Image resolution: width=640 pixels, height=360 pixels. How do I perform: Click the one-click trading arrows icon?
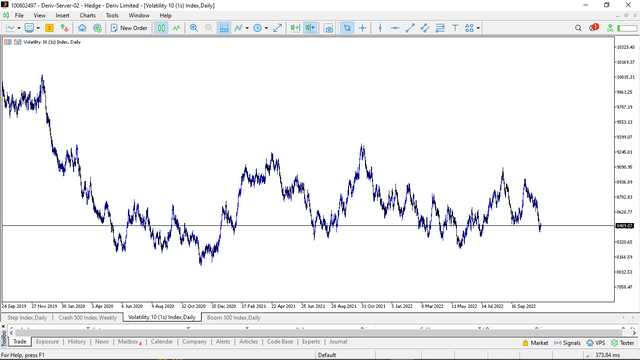click(x=64, y=28)
